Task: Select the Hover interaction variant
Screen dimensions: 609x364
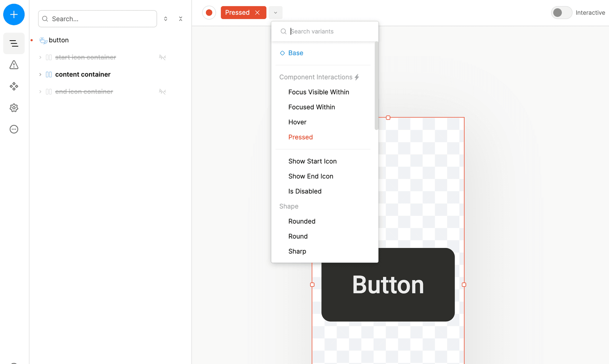Action: 297,122
